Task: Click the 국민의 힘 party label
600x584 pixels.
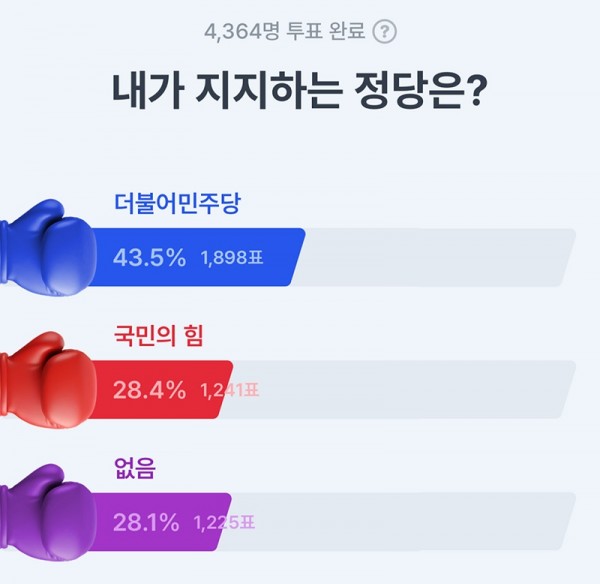Action: [x=158, y=338]
